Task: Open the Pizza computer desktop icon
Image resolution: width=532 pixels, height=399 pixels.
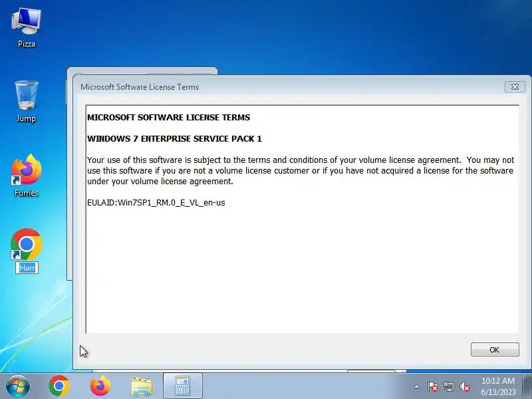Action: point(27,28)
